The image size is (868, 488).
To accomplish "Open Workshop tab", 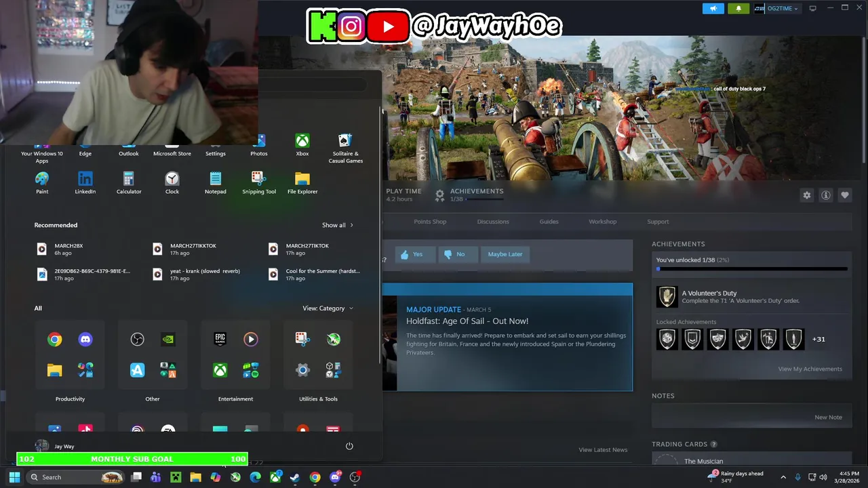I will tap(603, 222).
